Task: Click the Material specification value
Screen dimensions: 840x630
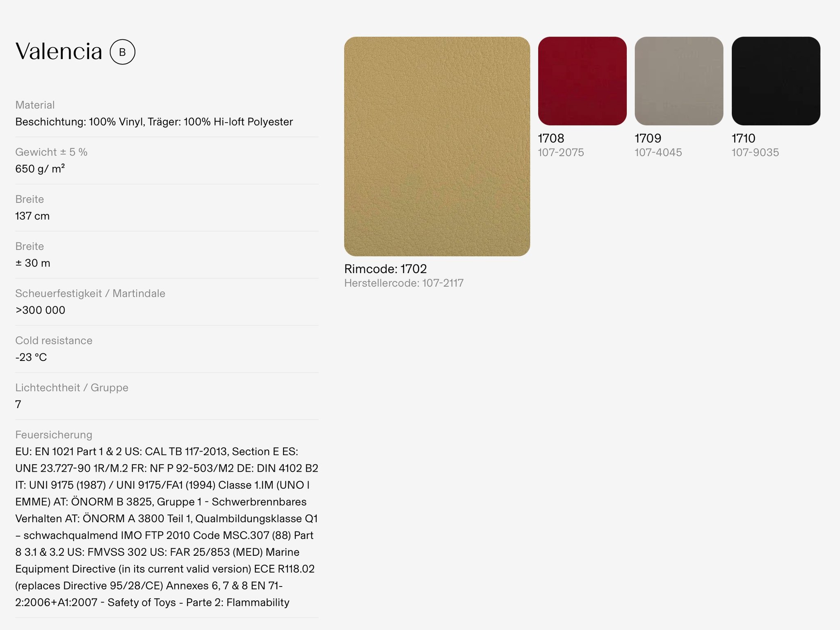Action: pos(154,122)
